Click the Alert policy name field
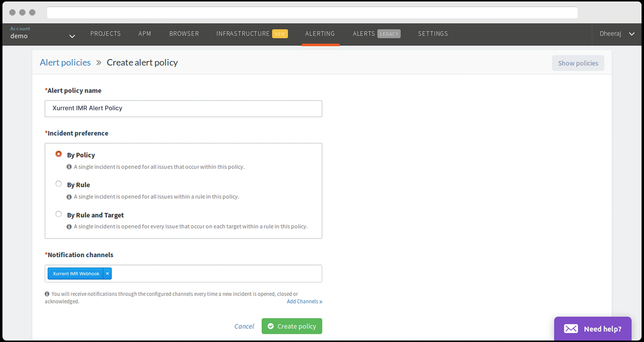 183,109
